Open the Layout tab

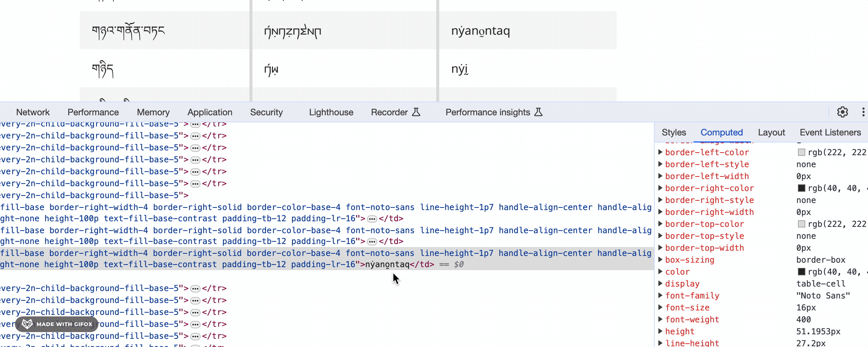(771, 132)
